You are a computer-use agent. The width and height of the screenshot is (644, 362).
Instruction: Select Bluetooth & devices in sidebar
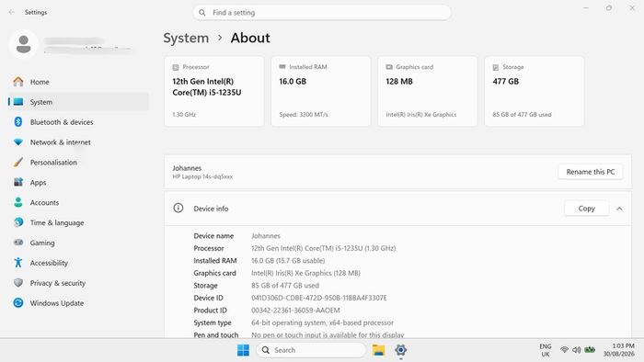pyautogui.click(x=78, y=122)
